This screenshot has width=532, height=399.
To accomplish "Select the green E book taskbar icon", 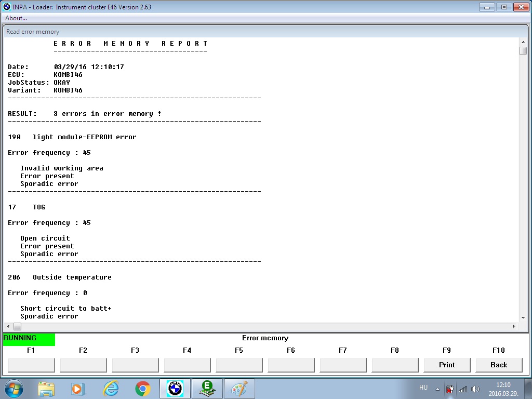I will click(207, 389).
